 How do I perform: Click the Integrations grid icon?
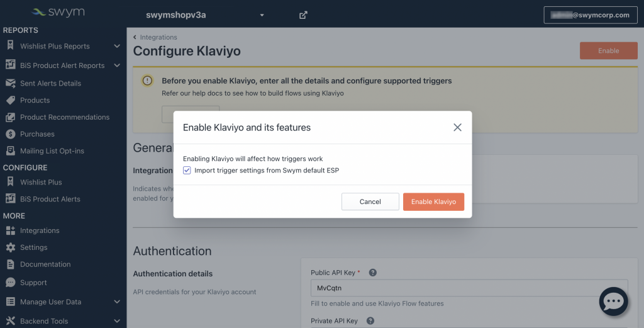[10, 230]
